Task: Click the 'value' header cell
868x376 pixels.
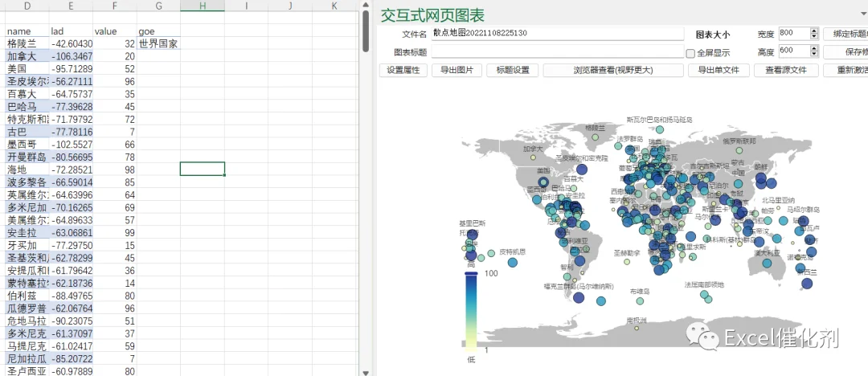Action: click(x=115, y=31)
